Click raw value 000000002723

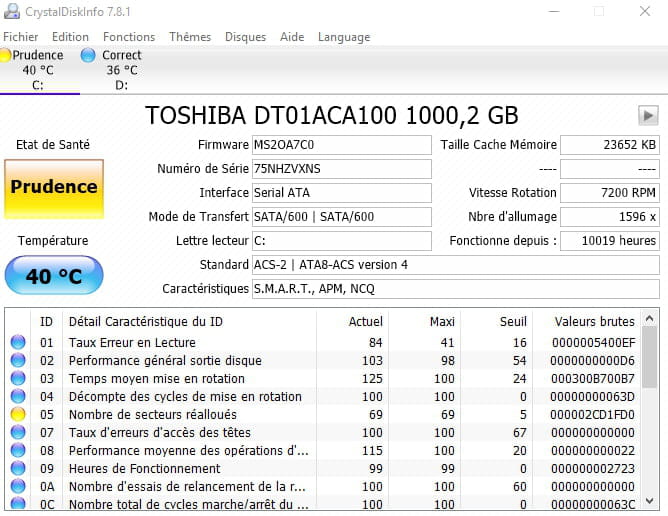tap(593, 469)
